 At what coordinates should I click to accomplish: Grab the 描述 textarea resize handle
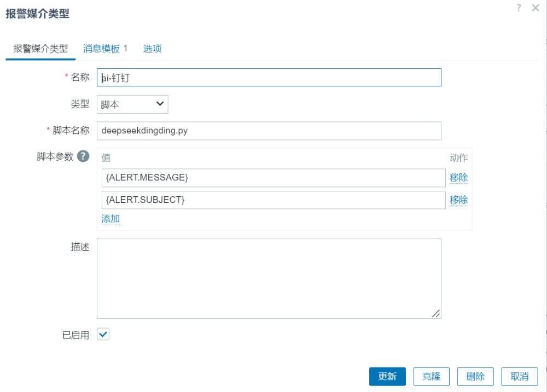point(436,313)
